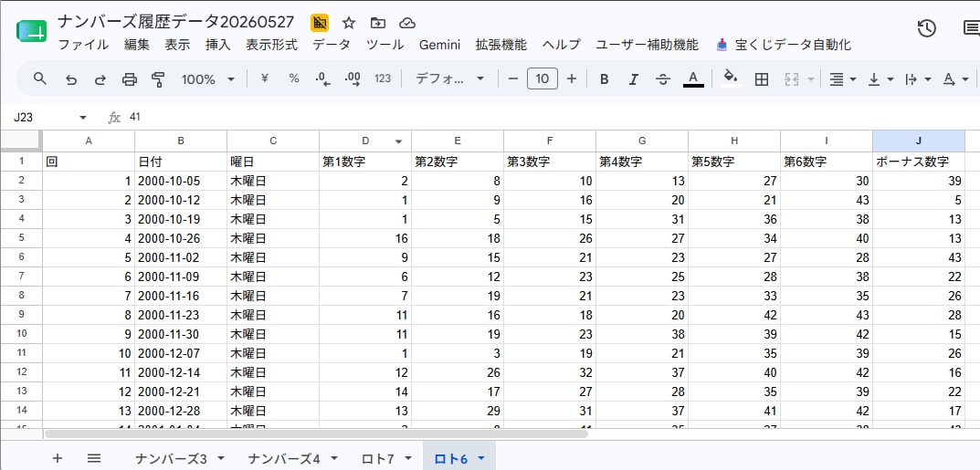The width and height of the screenshot is (980, 470).
Task: Open the Gemini menu
Action: pyautogui.click(x=440, y=45)
